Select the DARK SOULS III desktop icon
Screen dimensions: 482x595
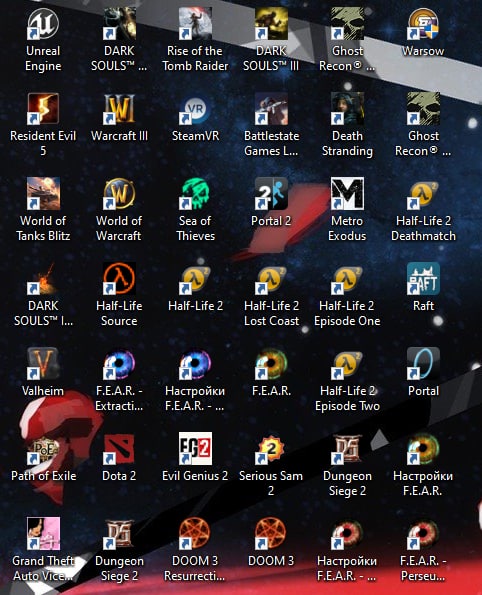point(271,24)
